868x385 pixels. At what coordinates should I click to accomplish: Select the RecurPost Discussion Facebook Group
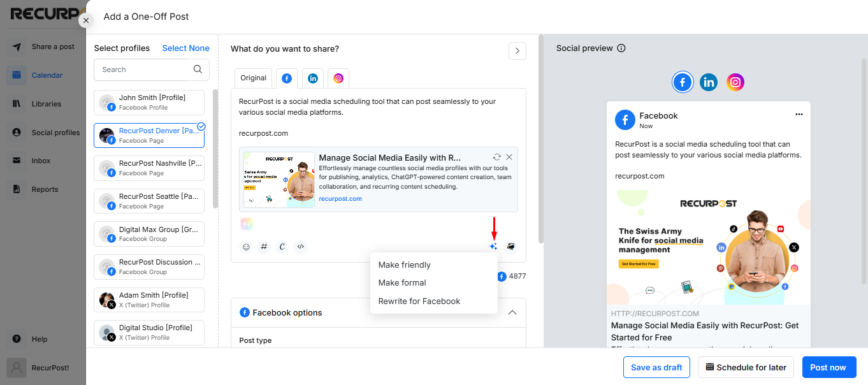149,267
